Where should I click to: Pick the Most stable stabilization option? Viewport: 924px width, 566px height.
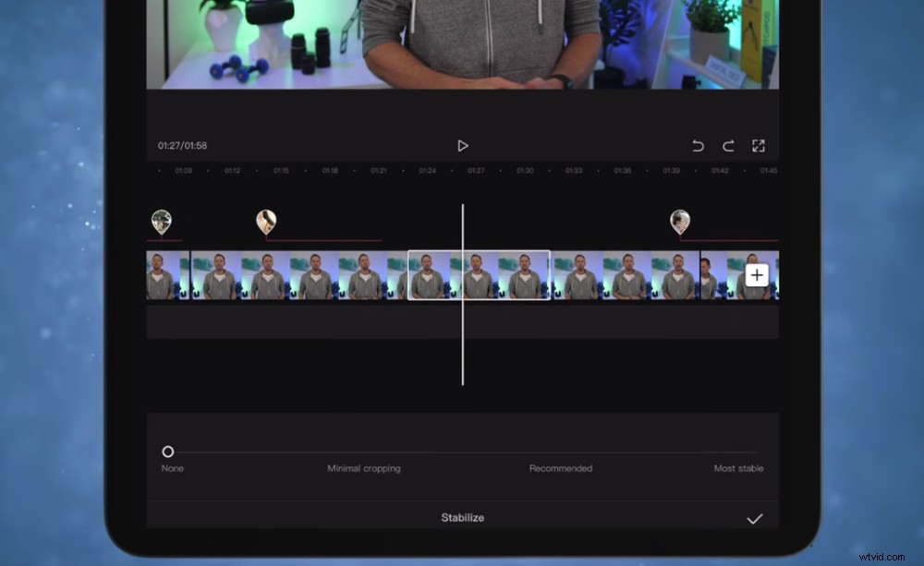click(x=738, y=468)
